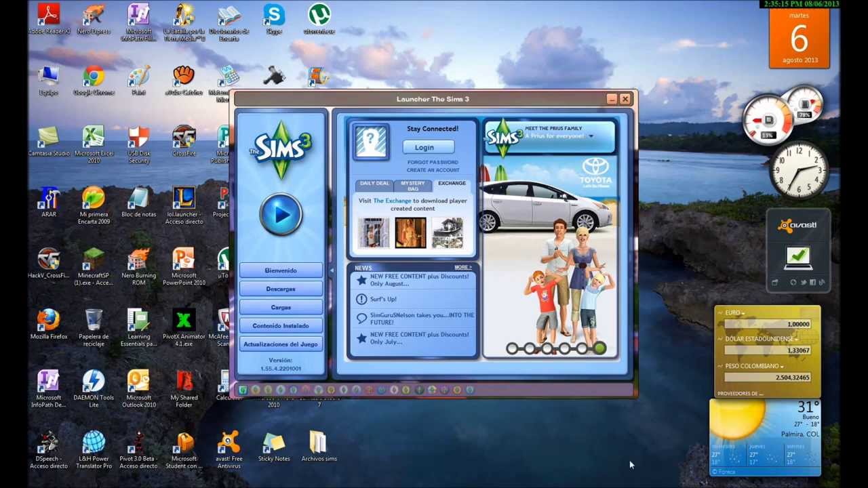Click the Toyota logo in the ad
868x488 pixels.
coord(595,171)
